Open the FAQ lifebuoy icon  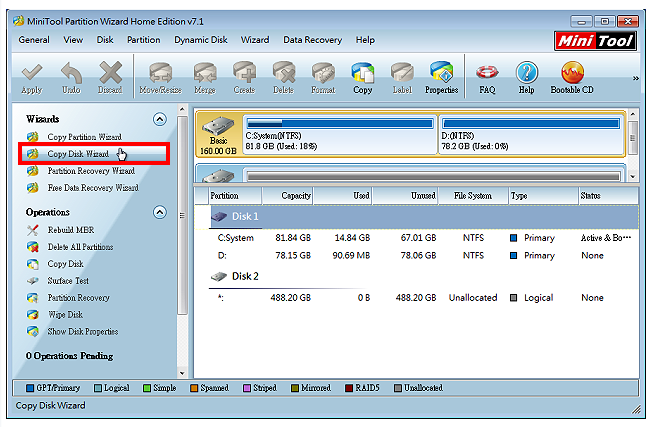point(487,72)
